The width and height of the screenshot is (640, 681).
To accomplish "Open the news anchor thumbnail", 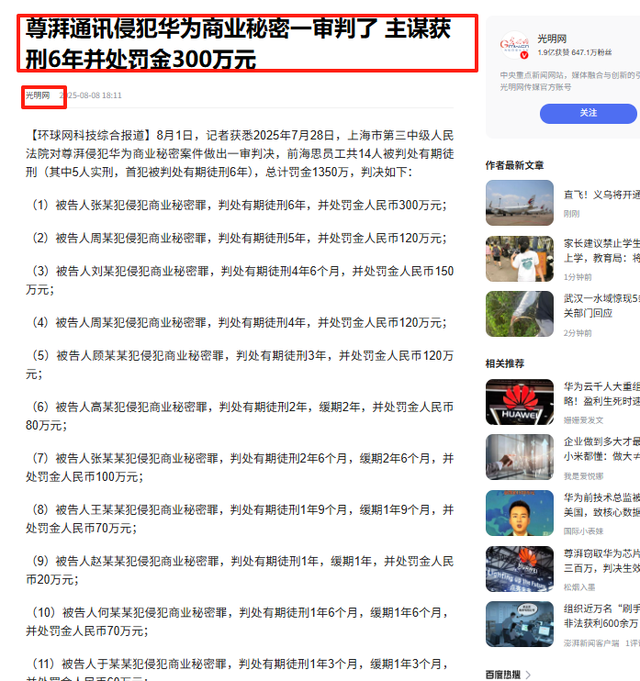I will coord(519,513).
